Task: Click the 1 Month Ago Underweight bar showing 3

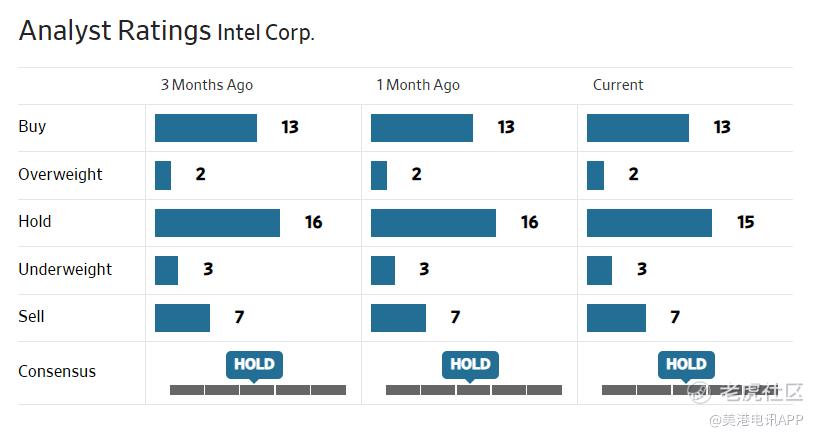Action: (383, 270)
